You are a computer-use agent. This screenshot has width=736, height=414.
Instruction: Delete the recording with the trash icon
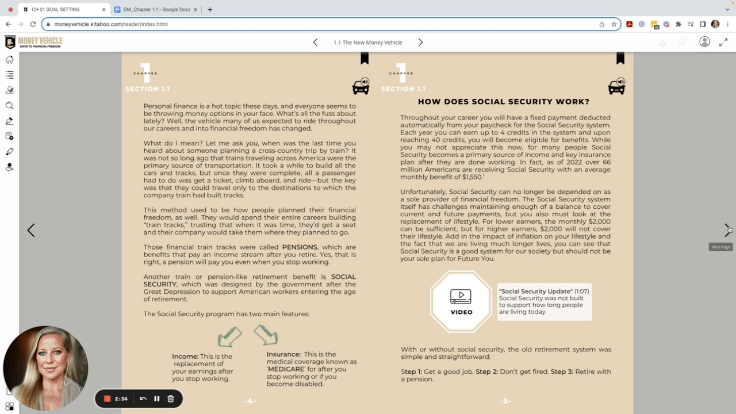tap(170, 399)
